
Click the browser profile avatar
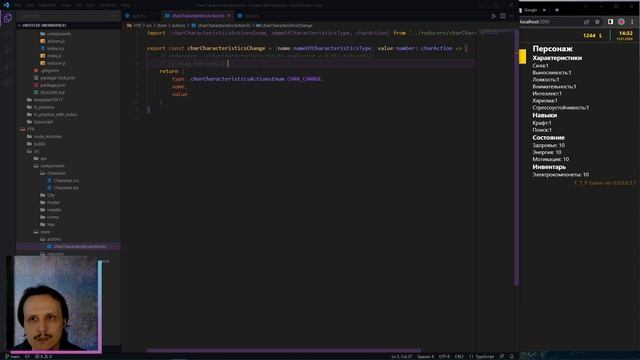coord(621,22)
